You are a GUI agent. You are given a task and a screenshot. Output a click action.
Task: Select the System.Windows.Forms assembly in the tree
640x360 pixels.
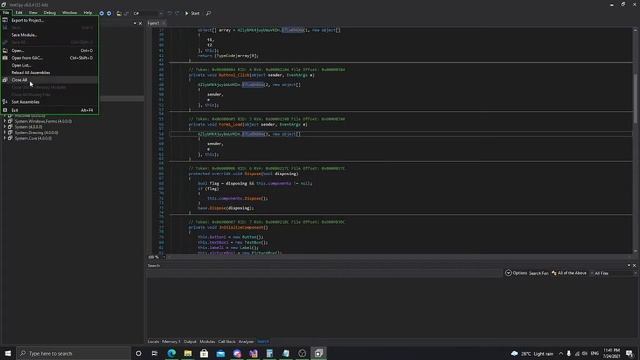[43, 121]
